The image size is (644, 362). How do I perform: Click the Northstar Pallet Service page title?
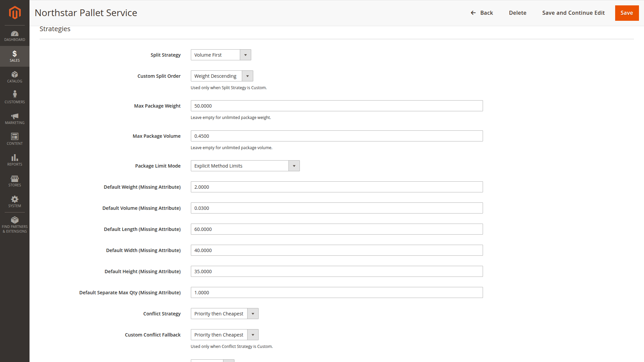pyautogui.click(x=86, y=13)
